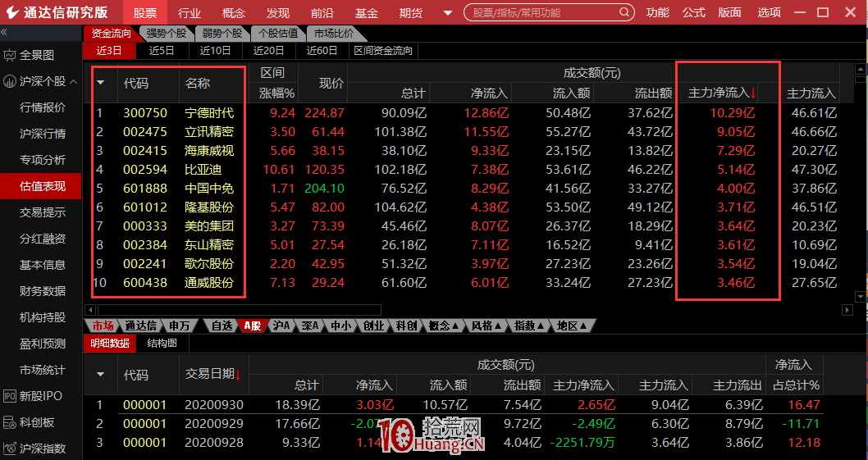Screen dimensions: 868x460
Task: Open the lower detail table dropdown arrow
Action: [x=101, y=375]
